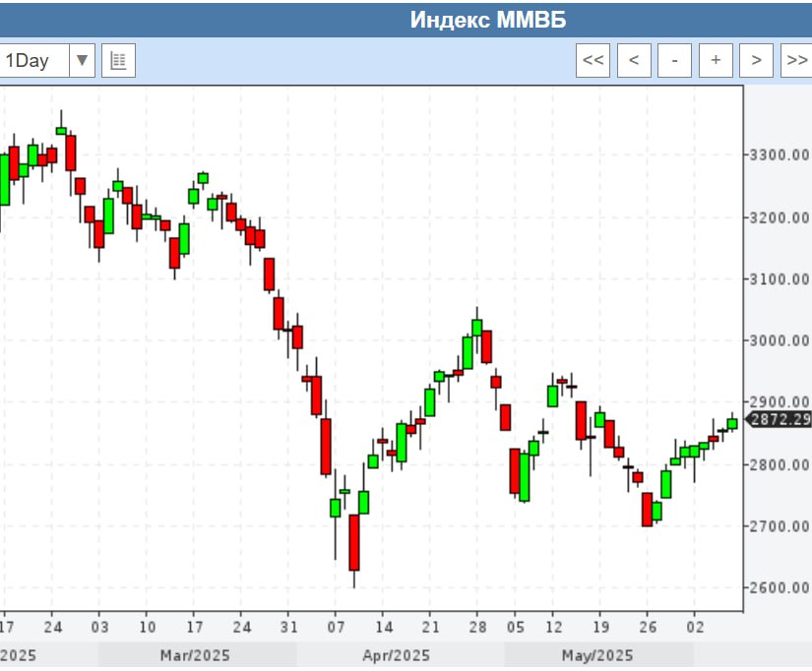Click the Mar/2025 month label
Screen dimensions: 812x671
point(195,656)
